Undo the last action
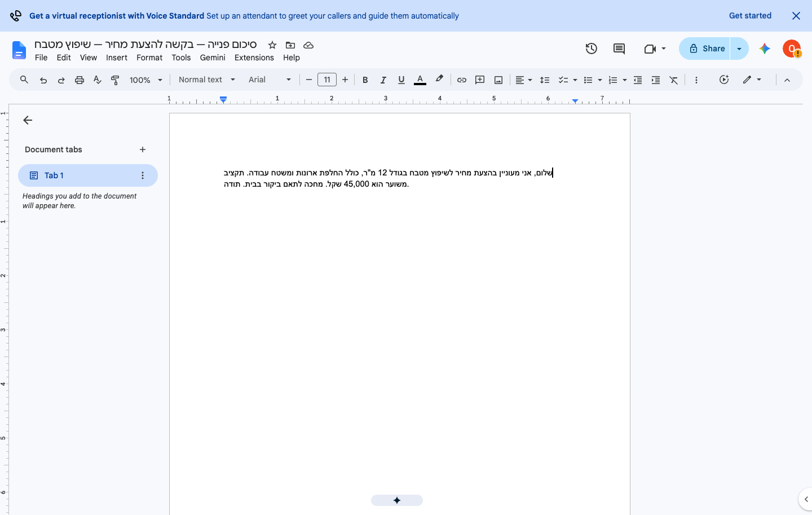This screenshot has height=515, width=812. 43,80
